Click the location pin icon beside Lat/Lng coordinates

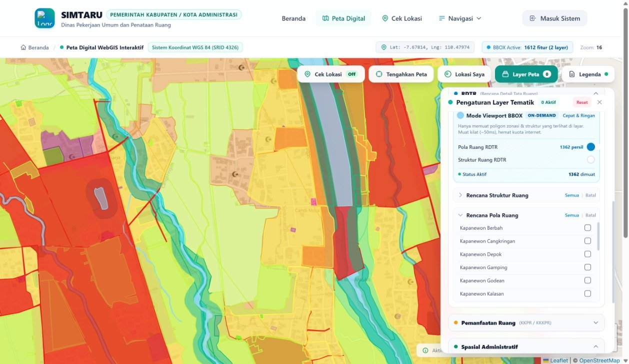click(x=383, y=47)
